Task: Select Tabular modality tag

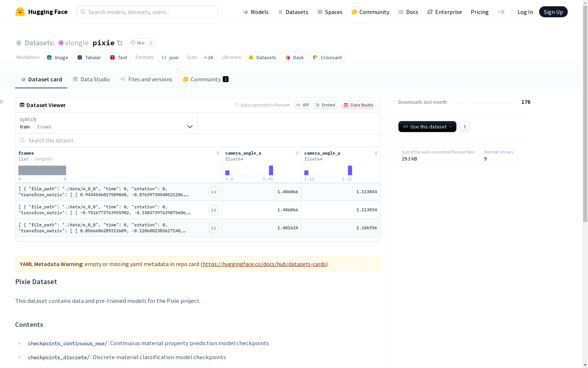Action: [x=89, y=57]
